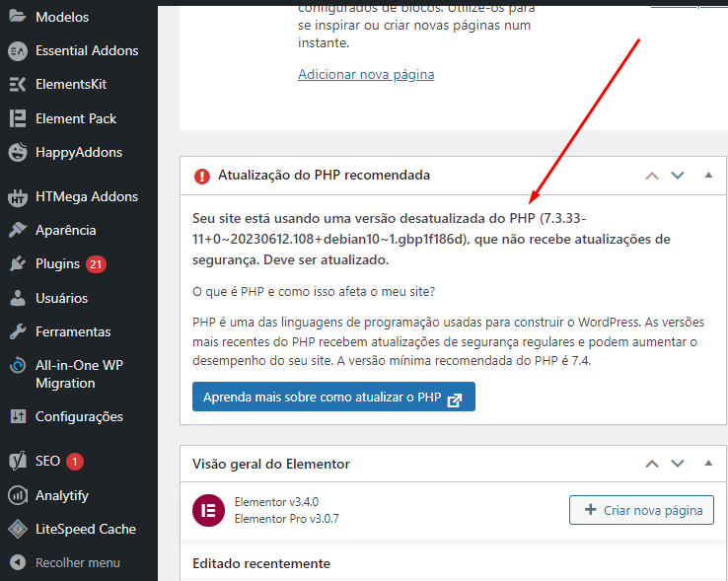Click the Element Pack sidebar icon

pos(18,118)
